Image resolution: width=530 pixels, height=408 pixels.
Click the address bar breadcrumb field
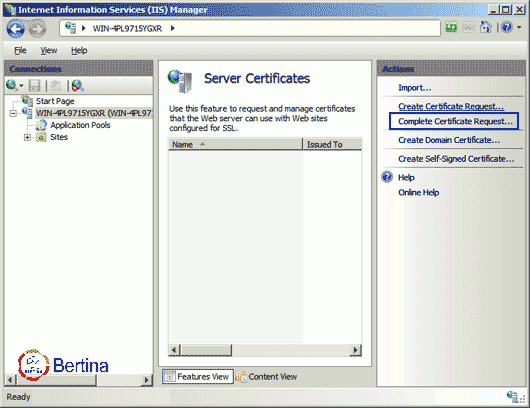pyautogui.click(x=250, y=28)
